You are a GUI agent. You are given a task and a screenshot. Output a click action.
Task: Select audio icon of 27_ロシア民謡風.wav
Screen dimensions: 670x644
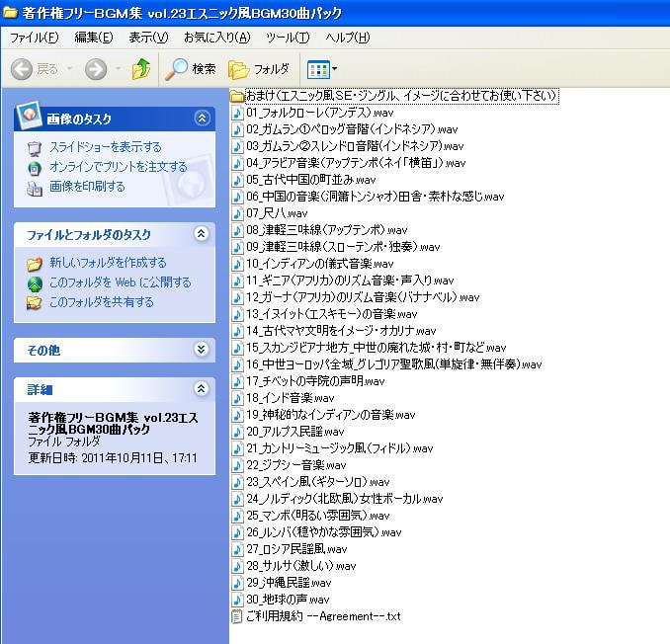[x=237, y=549]
